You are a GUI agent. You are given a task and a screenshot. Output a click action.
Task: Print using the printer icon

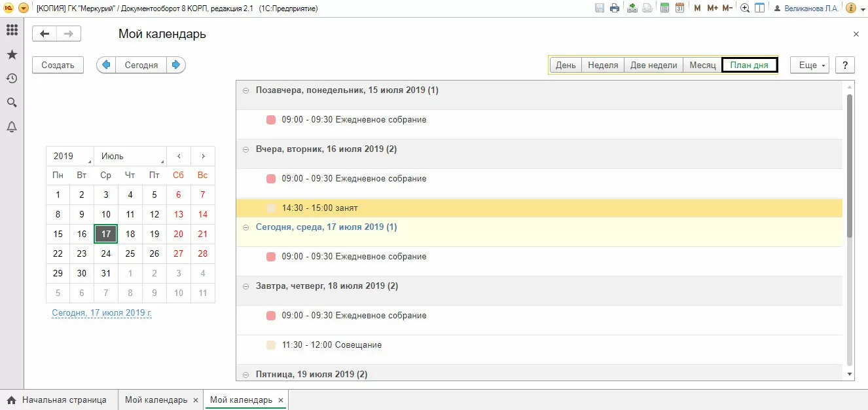click(615, 8)
